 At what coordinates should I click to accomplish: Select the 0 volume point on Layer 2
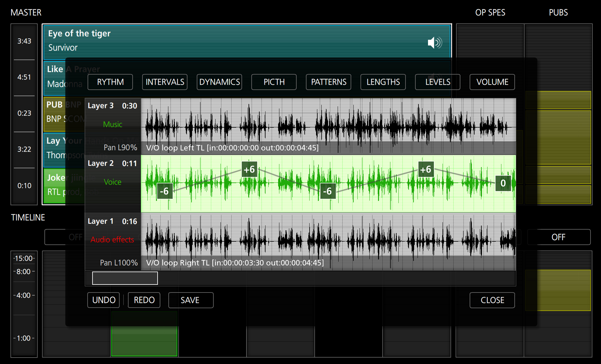503,183
